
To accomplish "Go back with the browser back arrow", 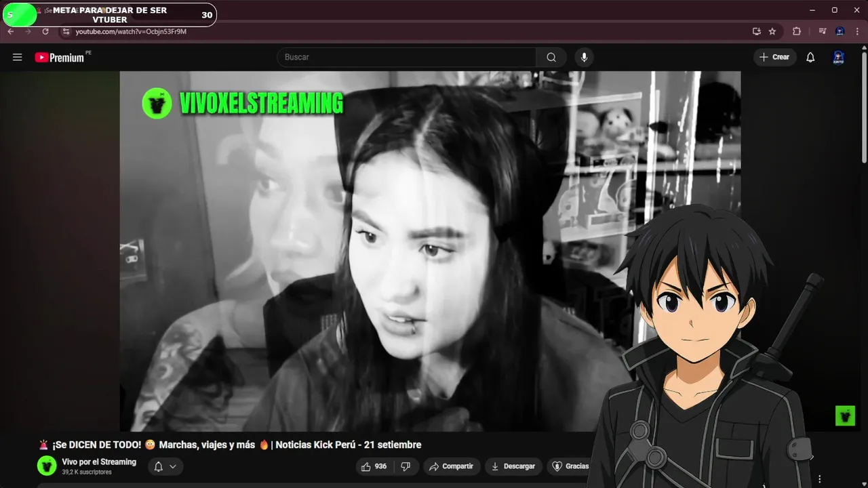I will 11,31.
